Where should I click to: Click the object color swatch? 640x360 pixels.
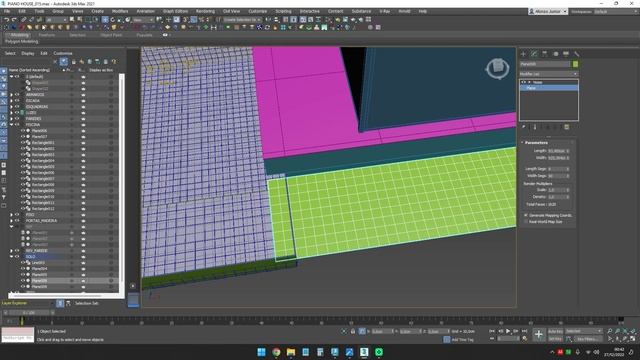[x=575, y=64]
